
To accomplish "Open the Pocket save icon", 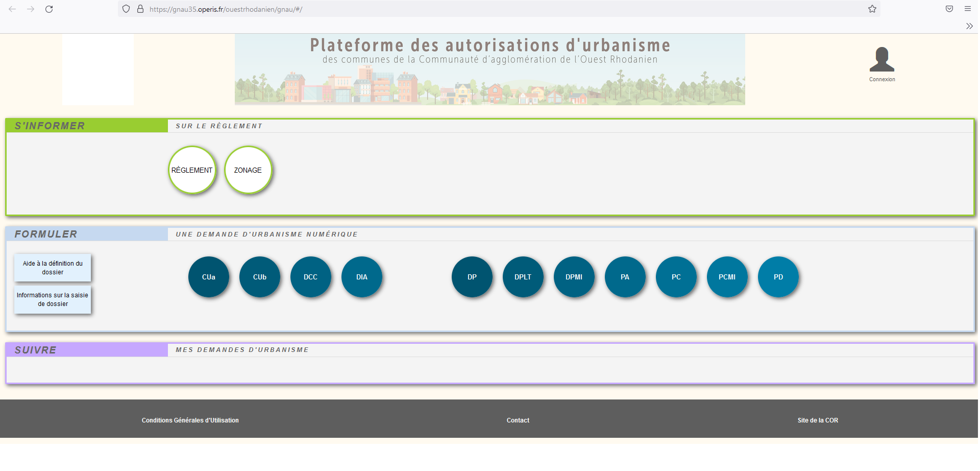I will 949,9.
